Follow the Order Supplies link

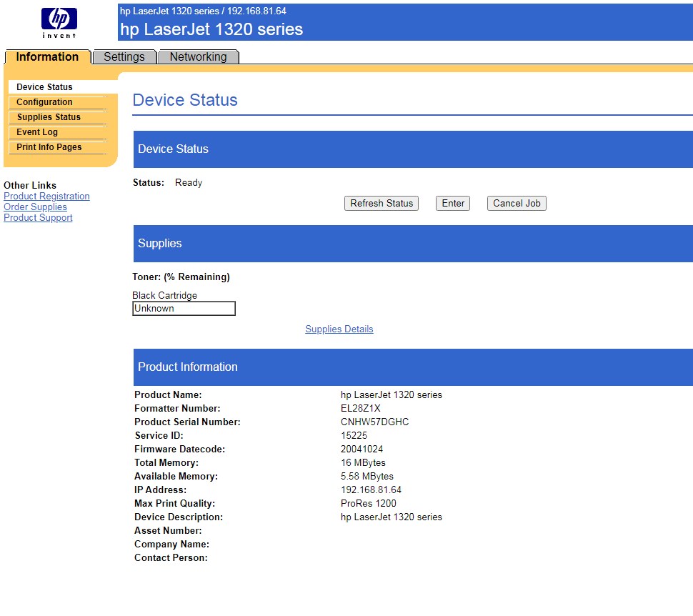click(x=35, y=207)
